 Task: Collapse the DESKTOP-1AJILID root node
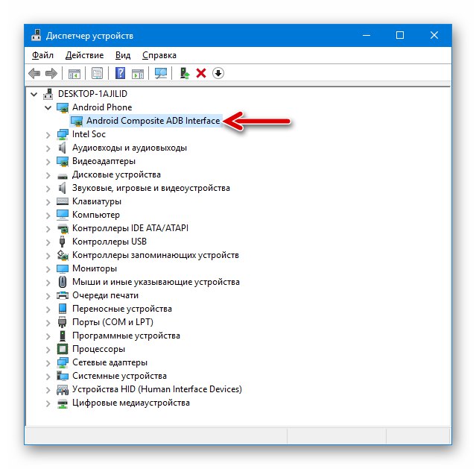pyautogui.click(x=34, y=94)
